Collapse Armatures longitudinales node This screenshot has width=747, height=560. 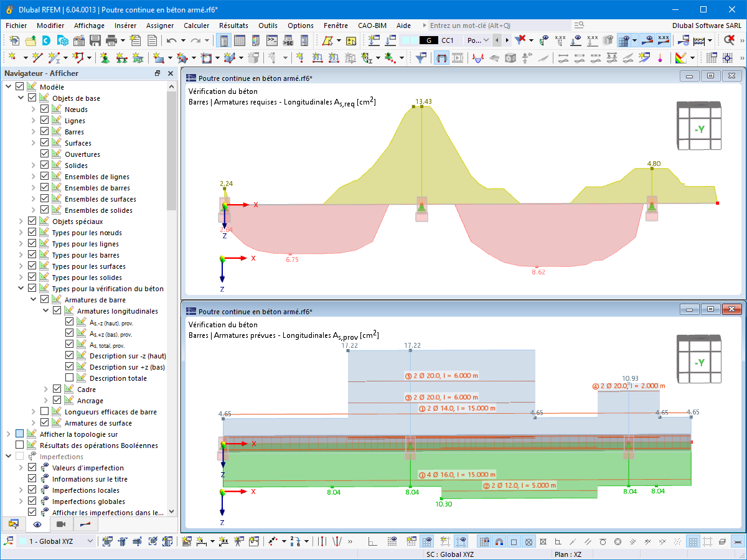pos(46,311)
